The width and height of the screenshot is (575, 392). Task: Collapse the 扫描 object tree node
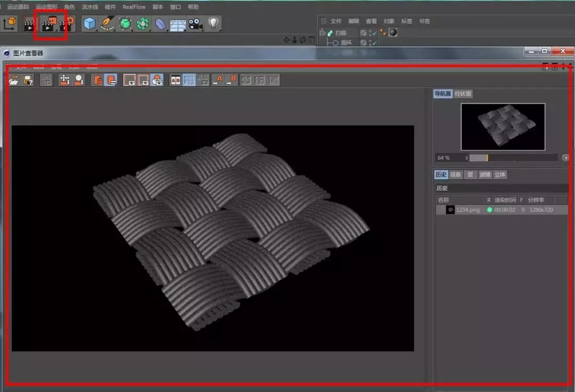click(x=322, y=33)
